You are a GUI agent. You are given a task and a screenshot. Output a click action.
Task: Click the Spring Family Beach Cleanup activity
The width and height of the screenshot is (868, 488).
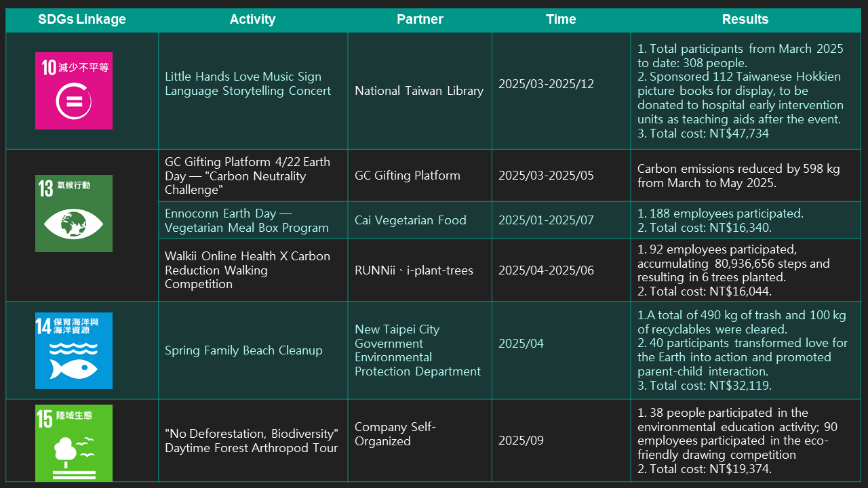click(243, 350)
